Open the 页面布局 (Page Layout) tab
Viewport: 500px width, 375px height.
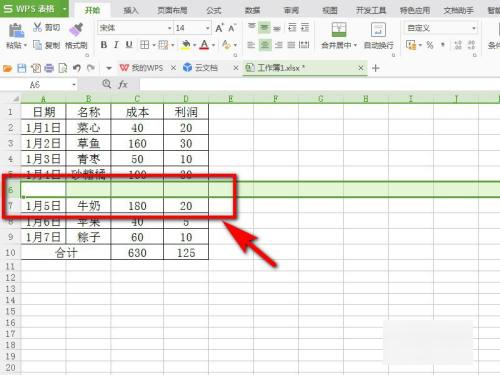click(x=172, y=10)
